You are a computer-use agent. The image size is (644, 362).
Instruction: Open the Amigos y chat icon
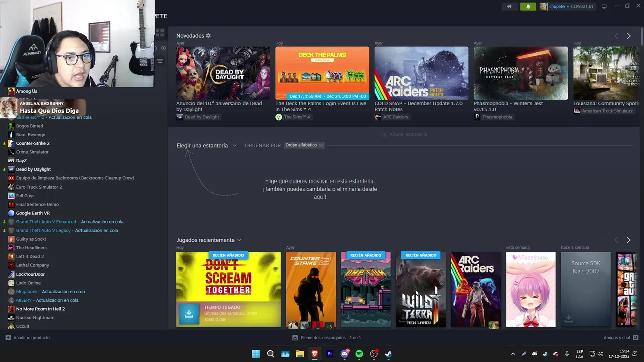pos(636,337)
